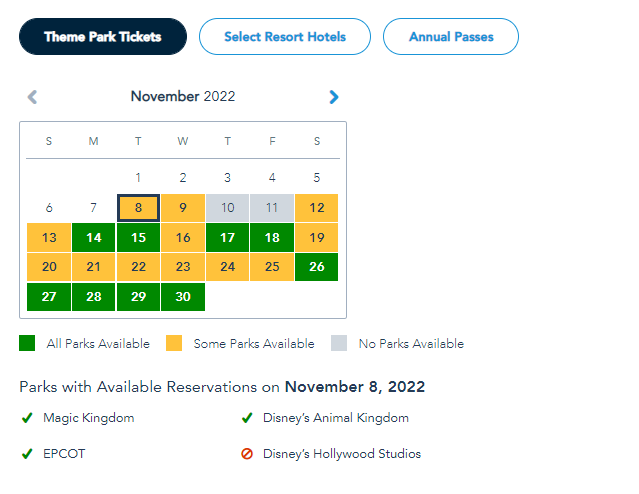Pick November 26 in the calendar
The height and width of the screenshot is (494, 639).
click(x=317, y=267)
